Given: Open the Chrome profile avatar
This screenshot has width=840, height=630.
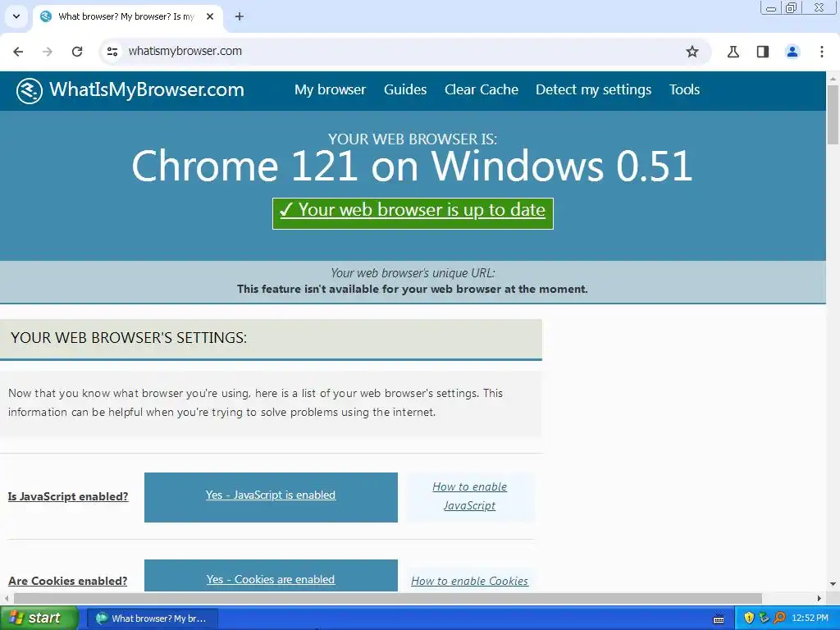Looking at the screenshot, I should pyautogui.click(x=792, y=52).
